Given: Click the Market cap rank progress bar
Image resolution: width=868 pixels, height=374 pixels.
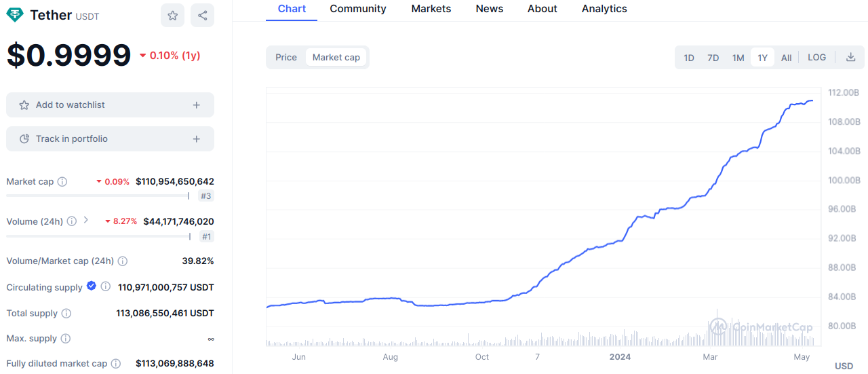Looking at the screenshot, I should (98, 196).
